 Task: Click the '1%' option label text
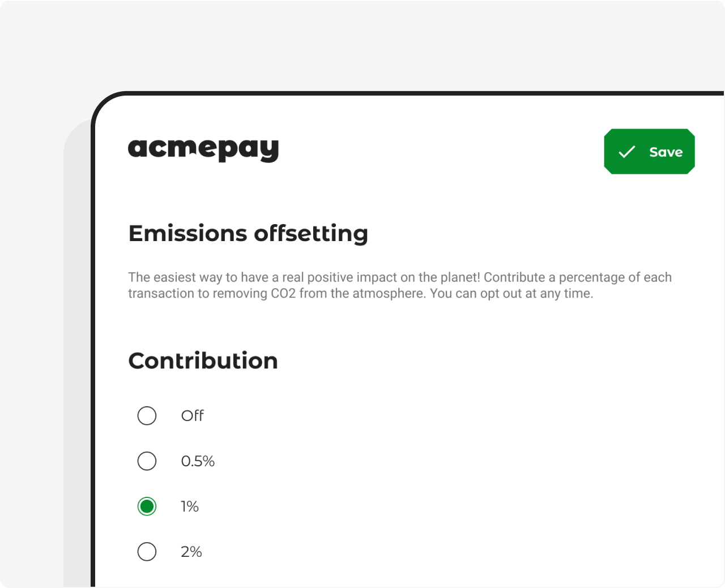click(190, 506)
